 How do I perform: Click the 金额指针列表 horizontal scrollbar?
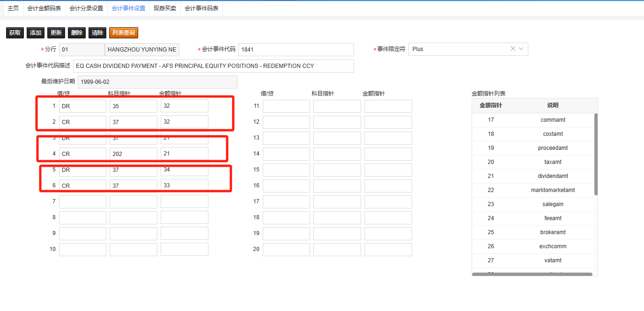tap(532, 274)
